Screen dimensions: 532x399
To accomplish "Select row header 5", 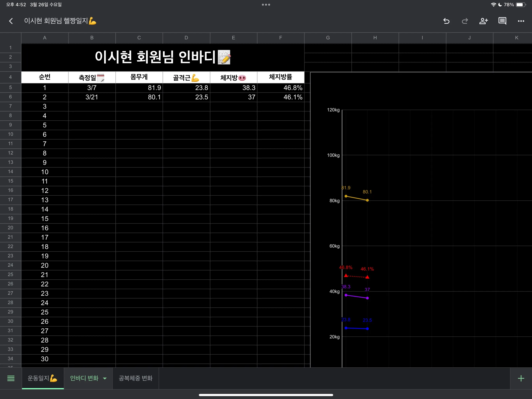I will tap(10, 88).
